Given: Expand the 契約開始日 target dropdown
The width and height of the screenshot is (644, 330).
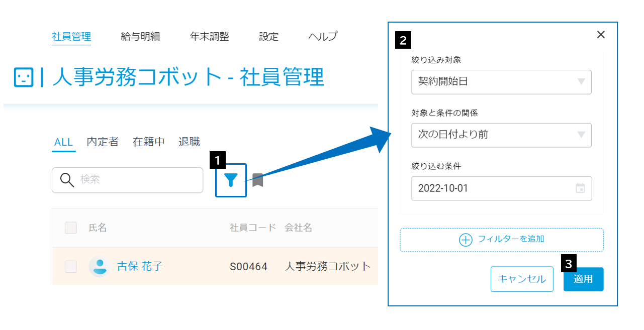Looking at the screenshot, I should point(501,82).
